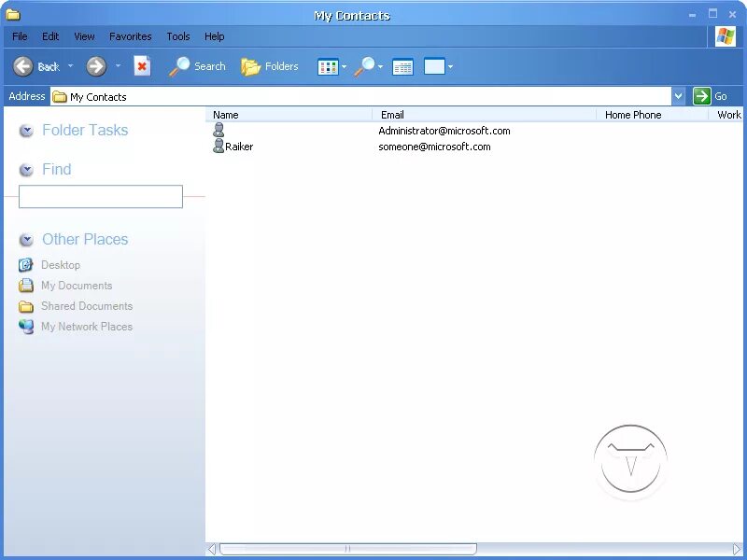Open the My Network Places link
Image resolution: width=747 pixels, height=560 pixels.
(x=87, y=326)
